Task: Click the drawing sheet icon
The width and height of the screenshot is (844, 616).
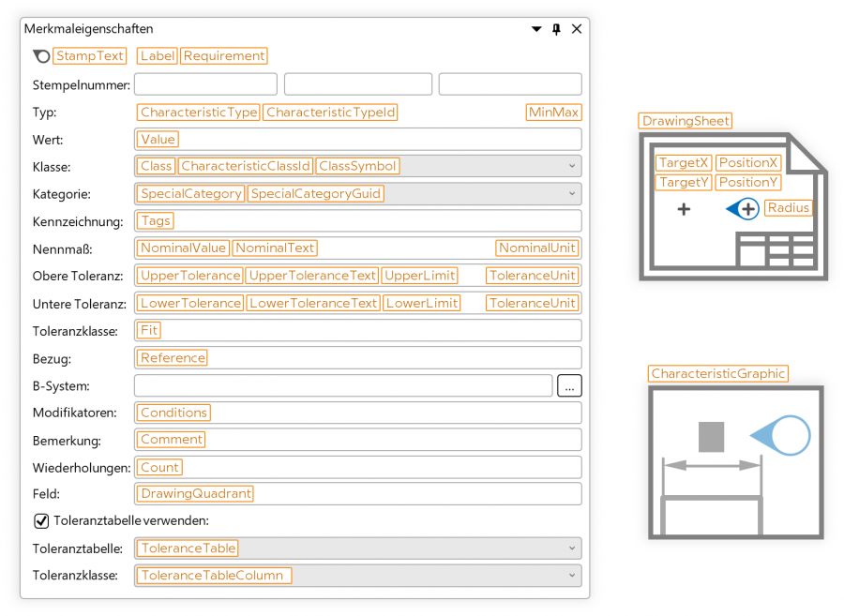Action: [733, 206]
